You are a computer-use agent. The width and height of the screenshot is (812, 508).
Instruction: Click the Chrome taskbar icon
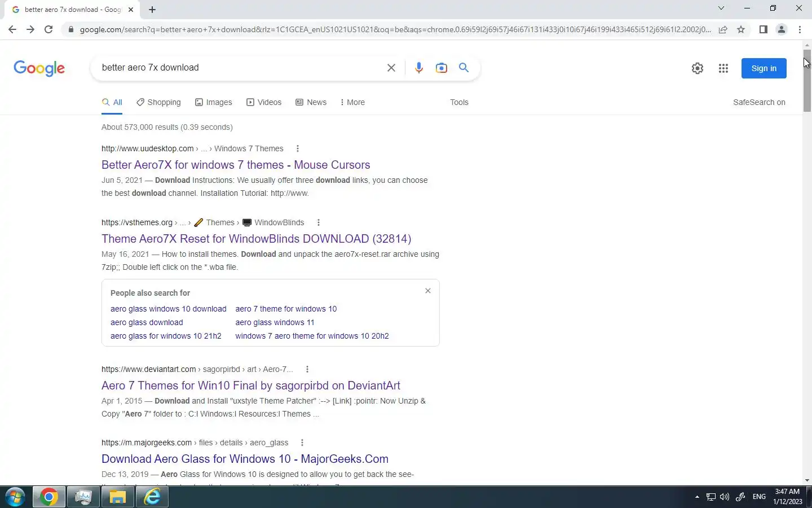pyautogui.click(x=48, y=497)
